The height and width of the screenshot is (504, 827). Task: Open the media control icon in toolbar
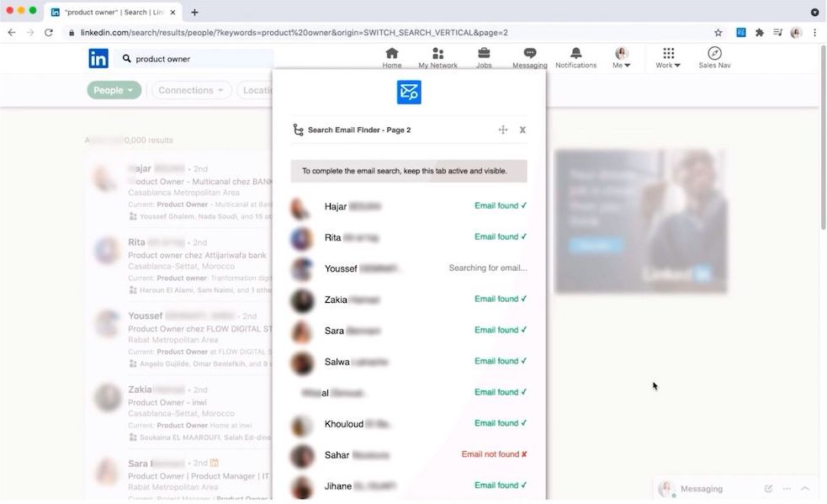tap(777, 33)
